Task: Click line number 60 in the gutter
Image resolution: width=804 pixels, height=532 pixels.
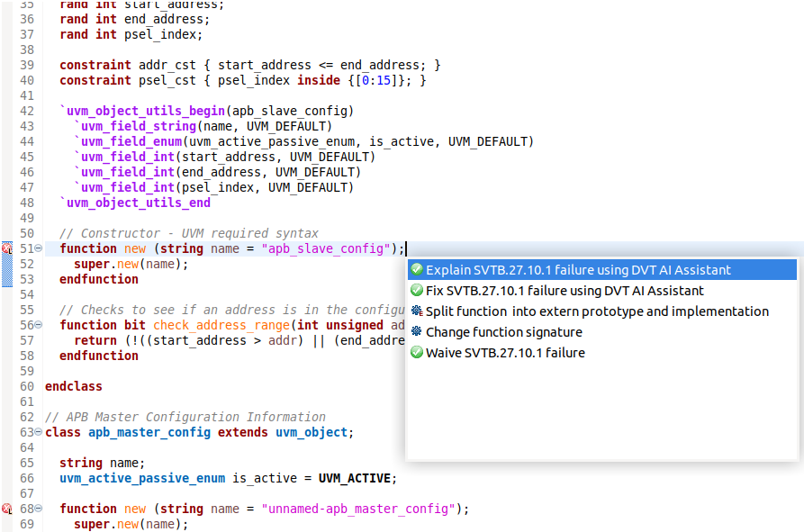Action: (27, 386)
